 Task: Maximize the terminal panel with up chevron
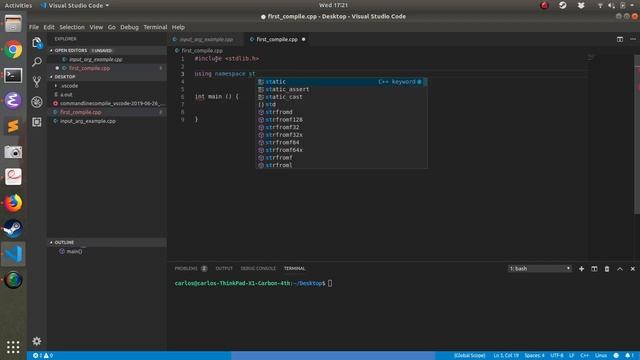point(620,269)
